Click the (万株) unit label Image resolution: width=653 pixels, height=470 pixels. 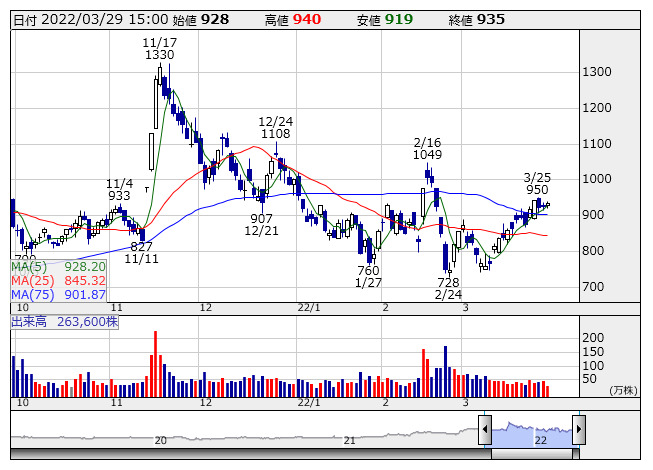click(623, 390)
